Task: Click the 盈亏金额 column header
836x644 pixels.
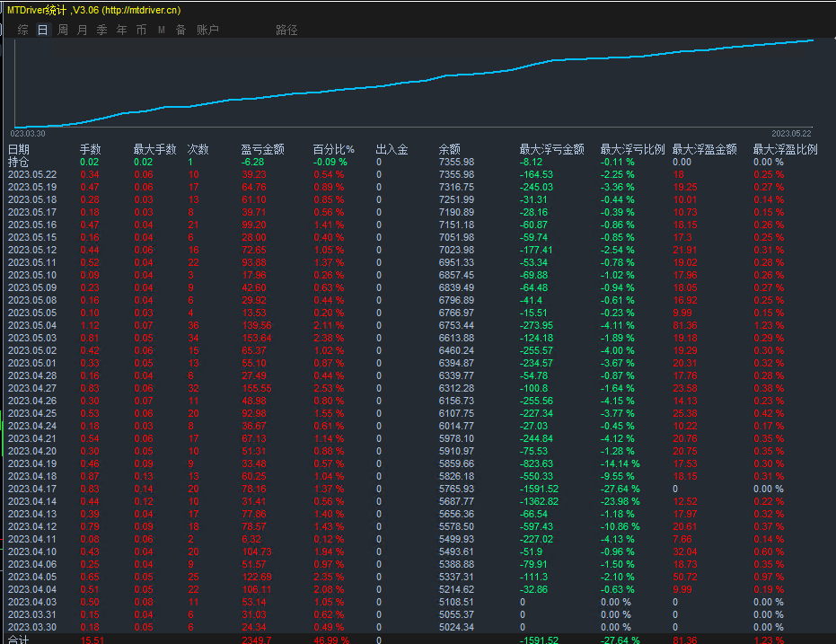Action: [x=262, y=149]
